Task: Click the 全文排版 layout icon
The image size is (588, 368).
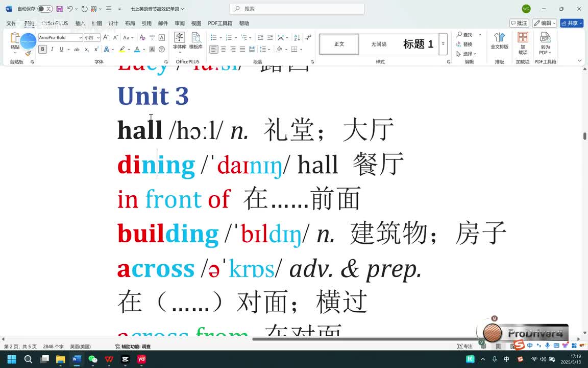Action: point(500,40)
